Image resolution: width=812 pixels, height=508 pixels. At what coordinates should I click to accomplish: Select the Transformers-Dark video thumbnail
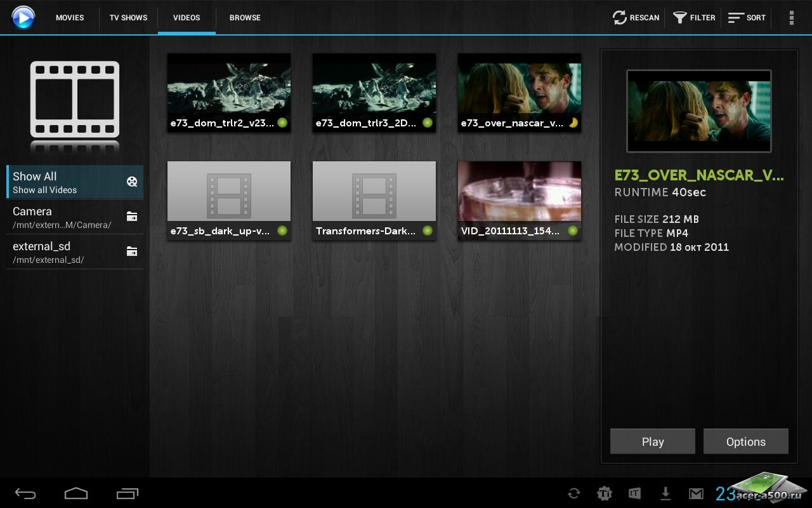(x=374, y=200)
